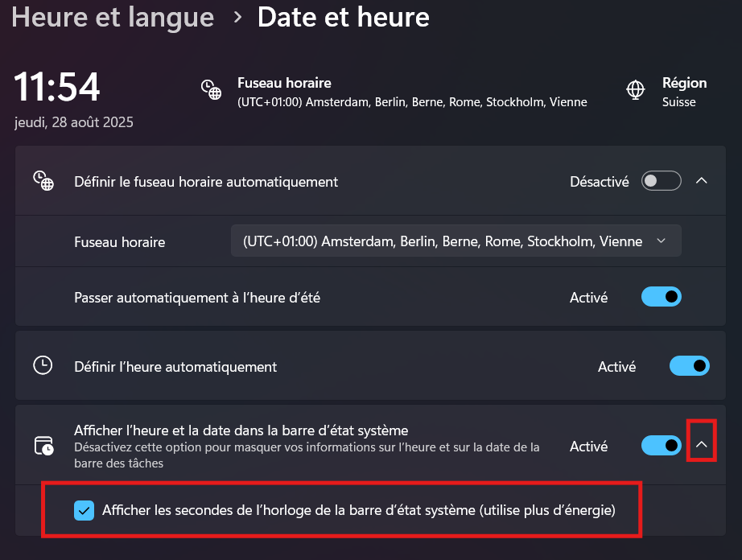Click the clock icon beside Définir l'heure automatiquement

(43, 365)
